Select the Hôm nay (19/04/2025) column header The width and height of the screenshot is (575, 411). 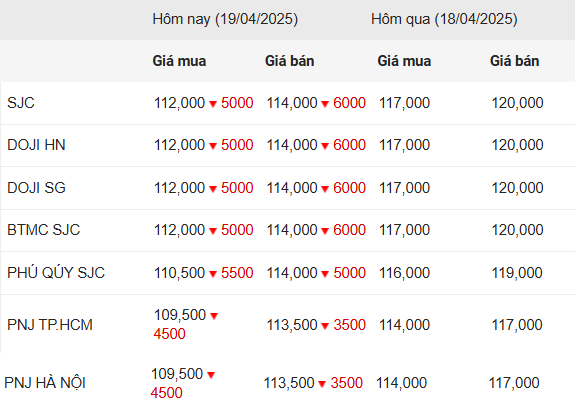225,19
